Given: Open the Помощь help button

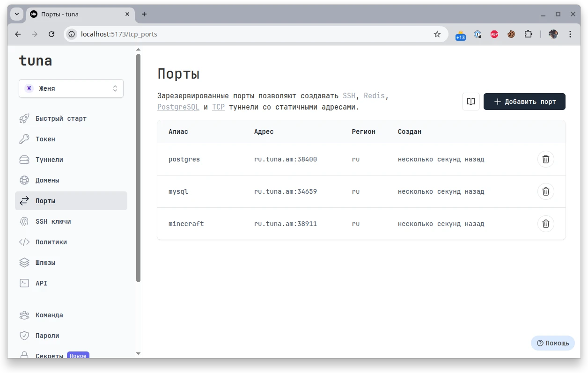Looking at the screenshot, I should click(x=553, y=343).
